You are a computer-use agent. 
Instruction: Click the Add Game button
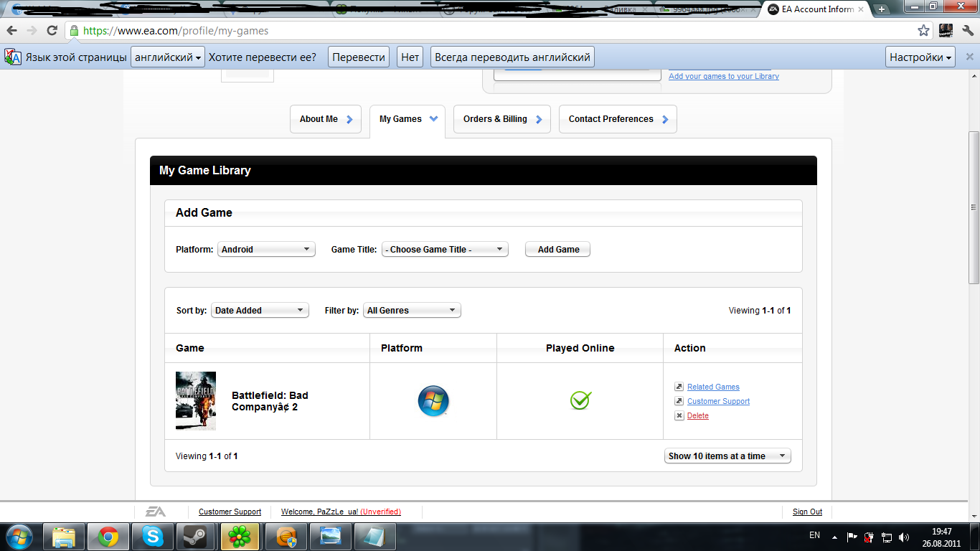[558, 249]
